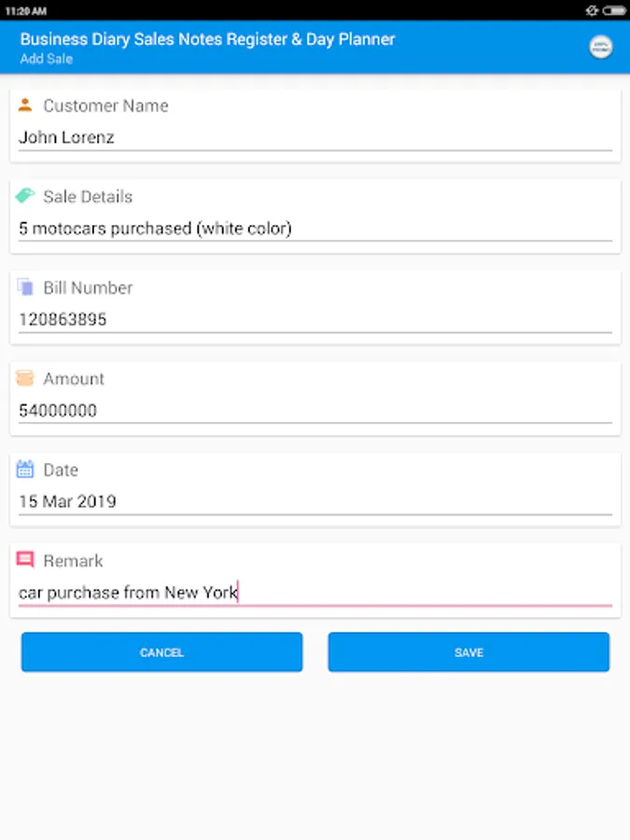Tap the Add Sale subtitle
Screen dimensions: 630x840
[x=46, y=59]
